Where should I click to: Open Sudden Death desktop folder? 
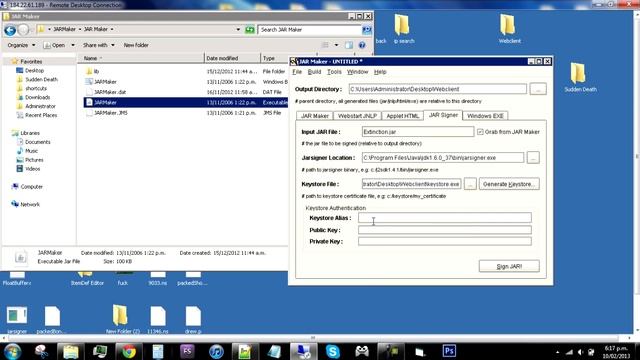(x=580, y=77)
